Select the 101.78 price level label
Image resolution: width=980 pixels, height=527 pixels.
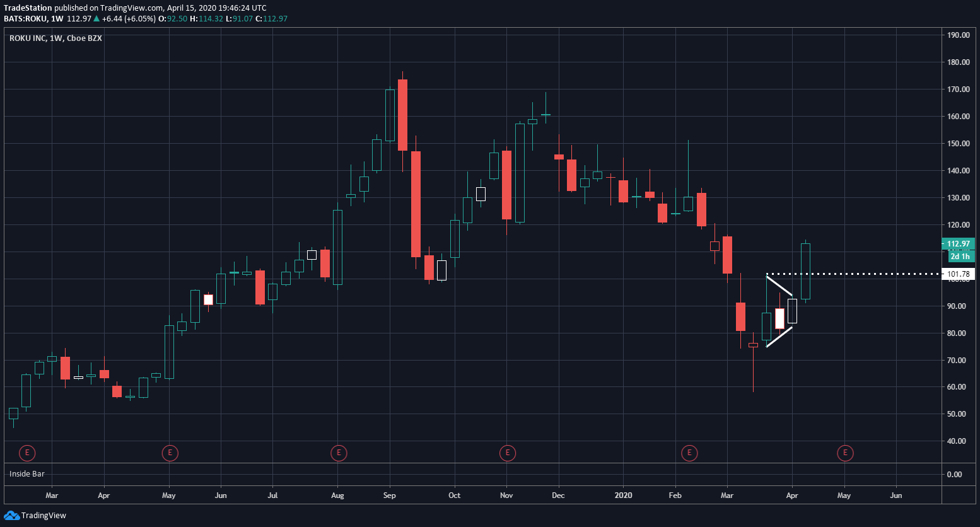(x=959, y=274)
